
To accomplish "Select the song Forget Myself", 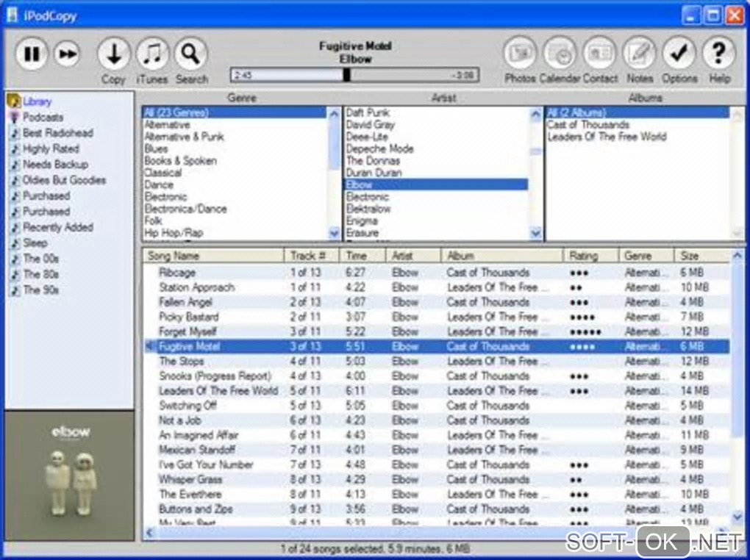I will point(436,332).
